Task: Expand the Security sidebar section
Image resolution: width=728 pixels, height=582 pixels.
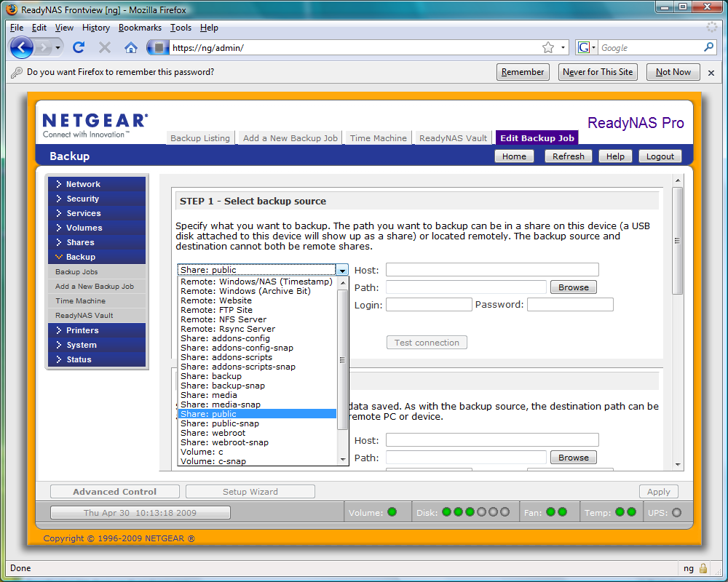Action: 97,199
